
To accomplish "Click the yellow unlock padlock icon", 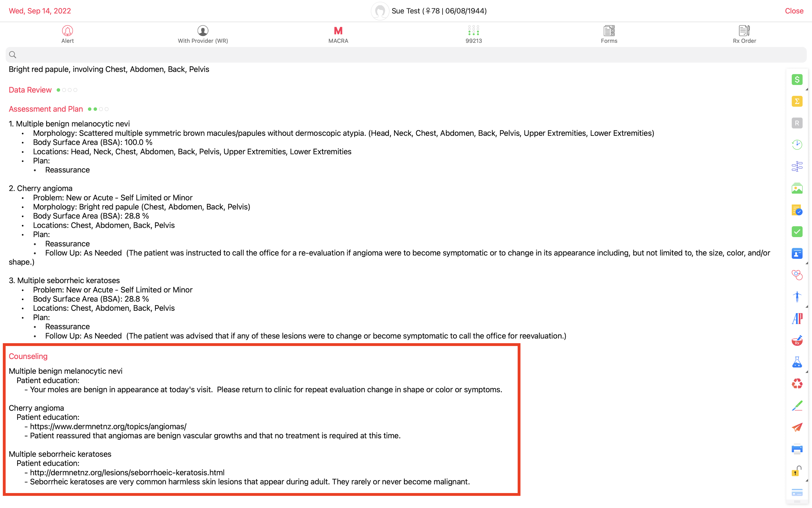I will pyautogui.click(x=797, y=471).
